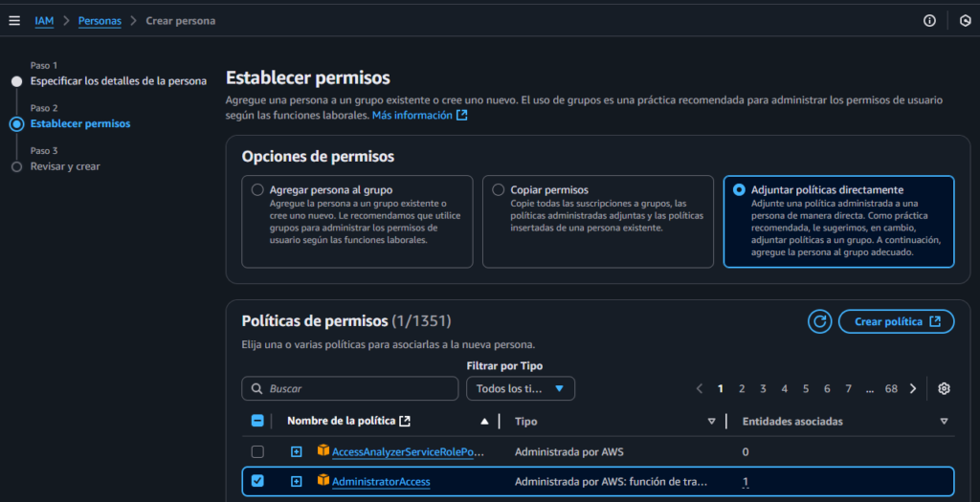Refresh the permissions policies list
This screenshot has height=502, width=980.
[819, 321]
